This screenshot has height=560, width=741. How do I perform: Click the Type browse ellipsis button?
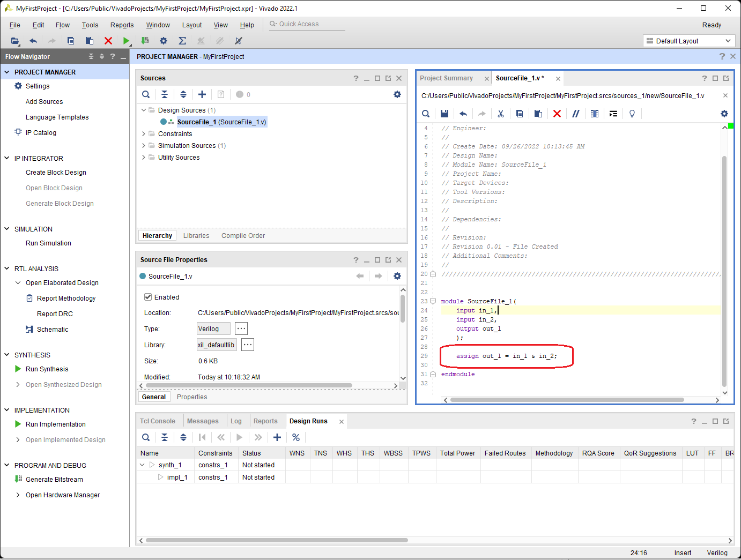(x=241, y=328)
